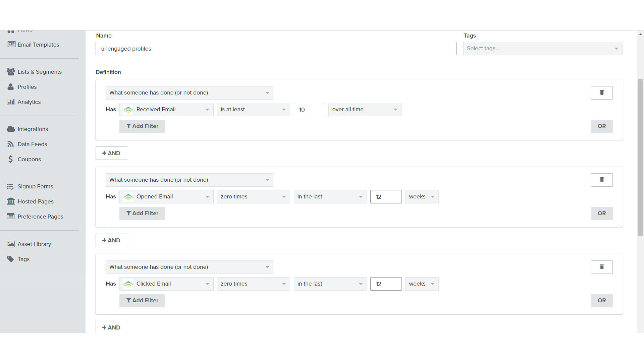
Task: Click the Hosted Pages building icon
Action: (11, 201)
